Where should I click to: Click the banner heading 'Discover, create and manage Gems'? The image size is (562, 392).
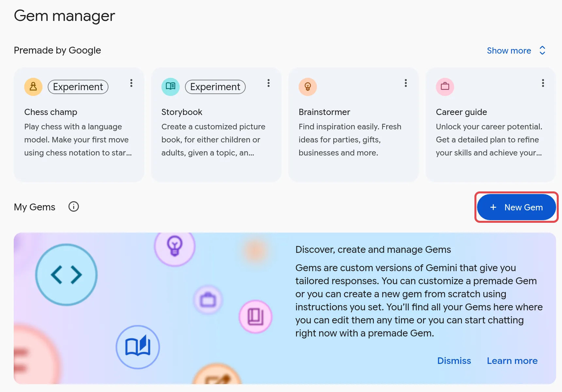point(373,250)
